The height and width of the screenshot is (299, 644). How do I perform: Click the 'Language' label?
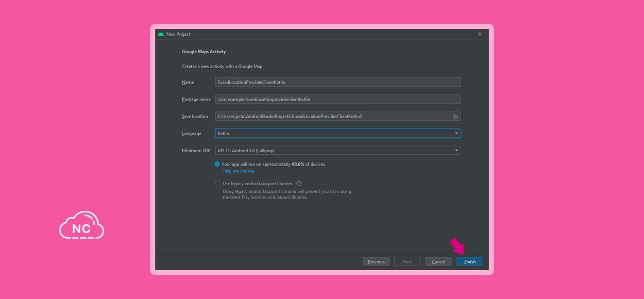click(x=192, y=134)
